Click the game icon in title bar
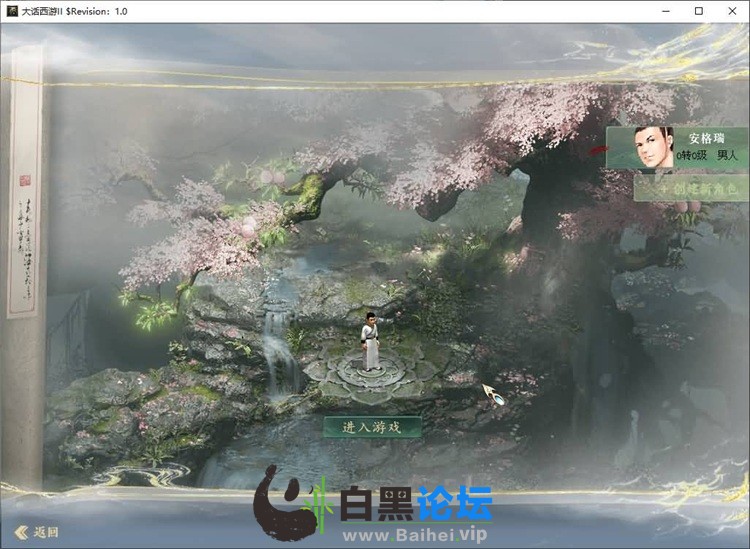Viewport: 750px width, 549px height. click(x=12, y=11)
